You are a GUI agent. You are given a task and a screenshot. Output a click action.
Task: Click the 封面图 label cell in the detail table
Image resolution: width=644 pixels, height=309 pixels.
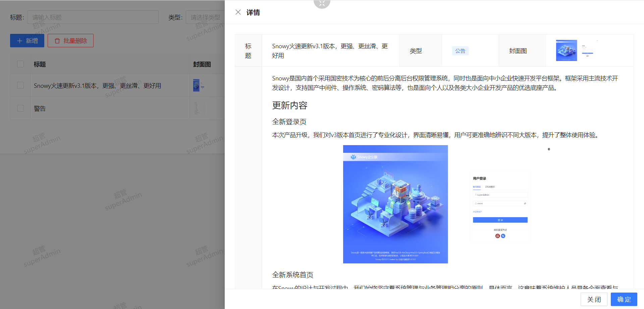coord(522,51)
